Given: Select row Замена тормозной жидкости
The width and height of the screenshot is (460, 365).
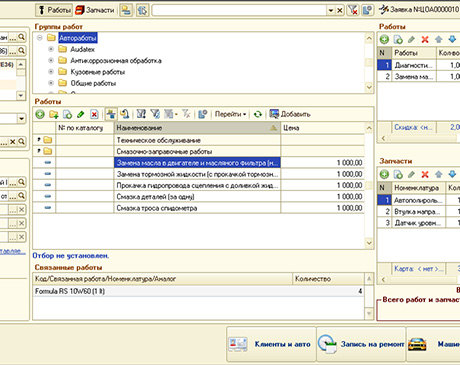Looking at the screenshot, I should click(197, 174).
